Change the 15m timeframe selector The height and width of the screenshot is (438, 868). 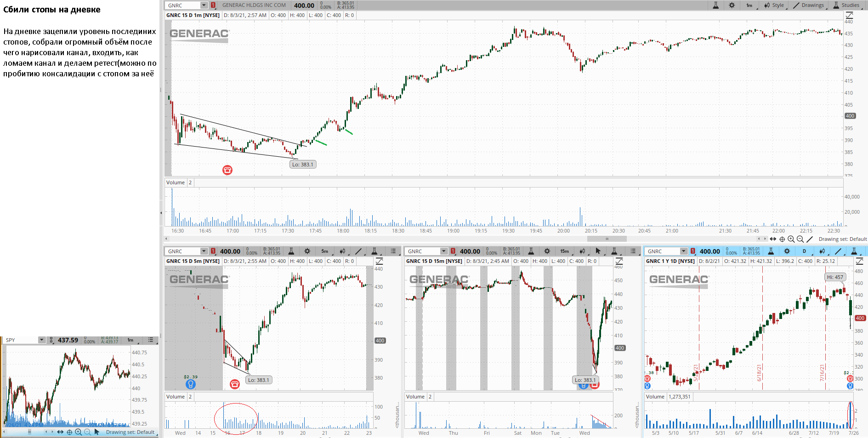click(565, 251)
